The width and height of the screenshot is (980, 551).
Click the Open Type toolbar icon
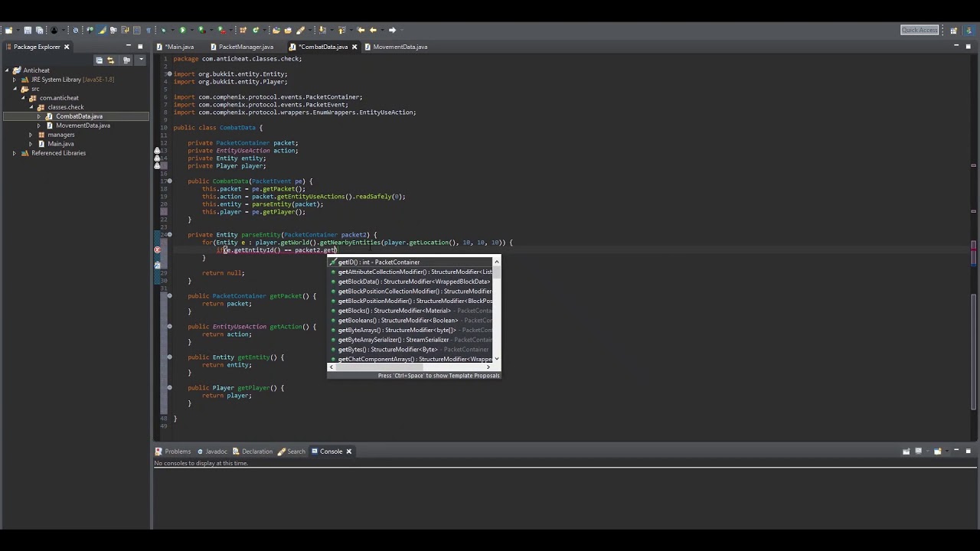(x=276, y=30)
